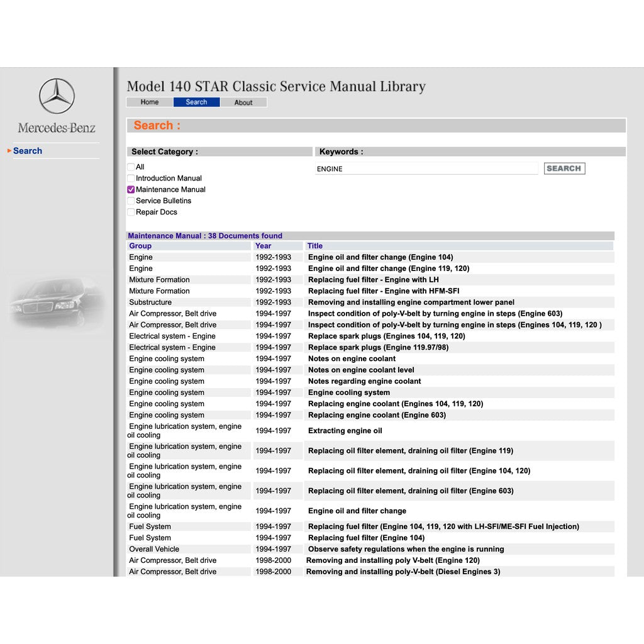Open the About tab

244,102
